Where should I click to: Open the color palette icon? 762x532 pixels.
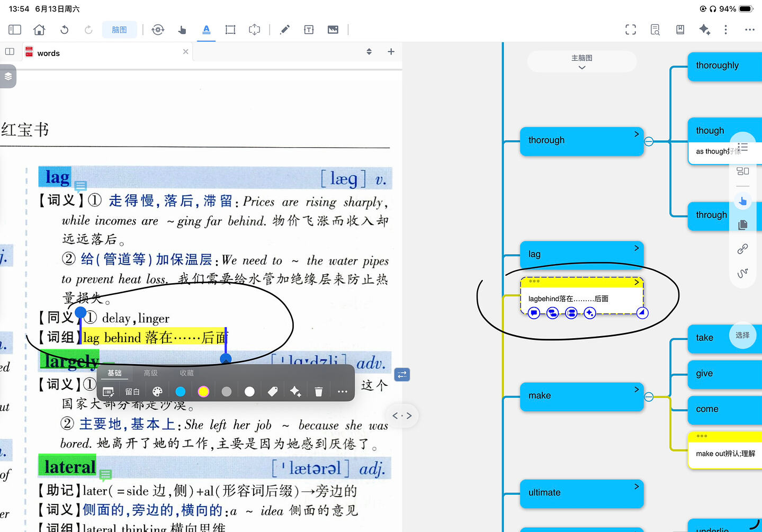pos(157,392)
